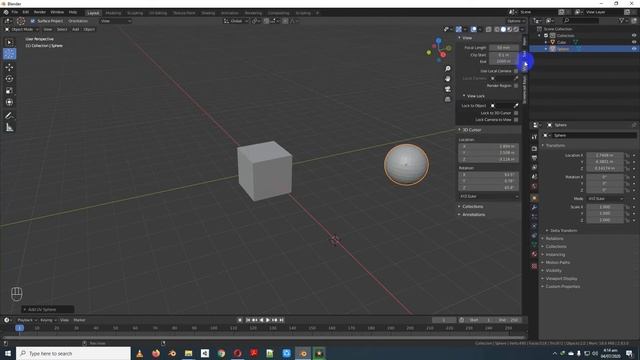Toggle X-ray view icon in header

pyautogui.click(x=489, y=29)
